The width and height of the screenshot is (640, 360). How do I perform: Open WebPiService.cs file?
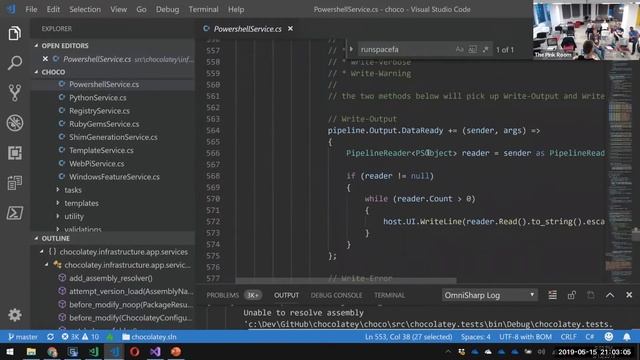coord(96,163)
